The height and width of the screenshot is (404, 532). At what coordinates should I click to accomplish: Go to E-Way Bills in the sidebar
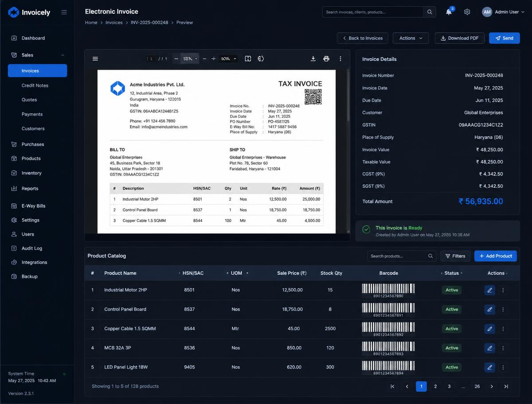tap(33, 206)
